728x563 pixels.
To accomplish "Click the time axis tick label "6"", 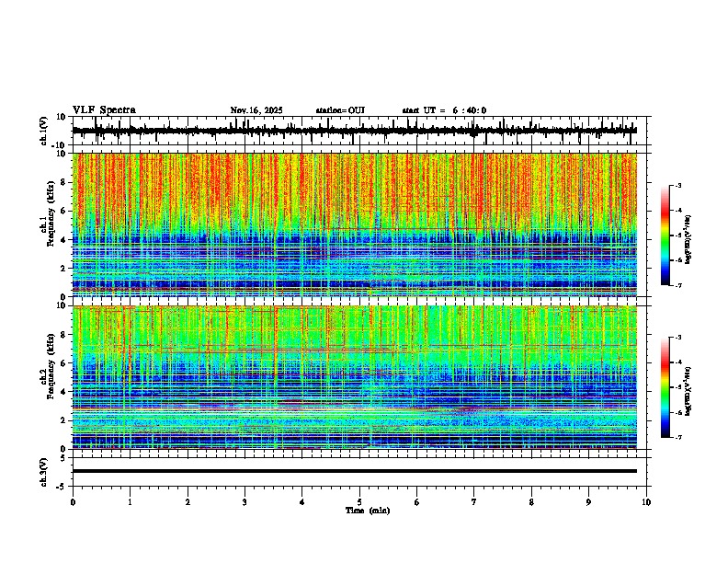I will [x=417, y=502].
